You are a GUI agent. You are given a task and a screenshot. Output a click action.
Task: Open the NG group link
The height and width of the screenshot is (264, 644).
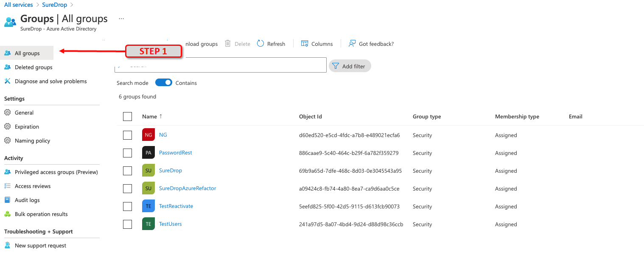[163, 135]
